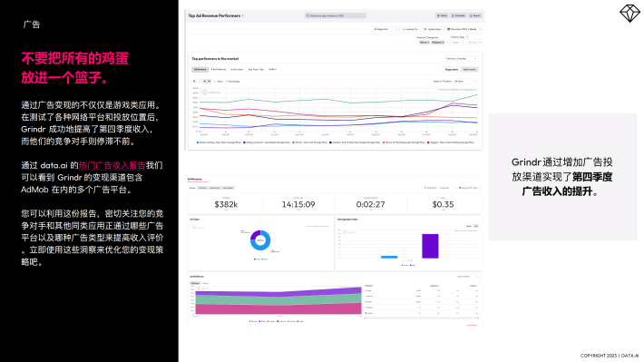Toggle the magenta last legend series
This screenshot has width=644, height=362.
tap(451, 142)
